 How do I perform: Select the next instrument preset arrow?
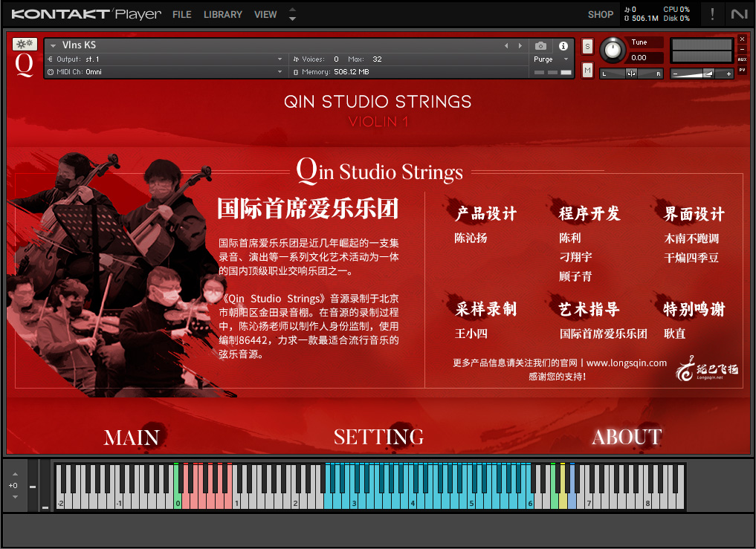(x=520, y=46)
